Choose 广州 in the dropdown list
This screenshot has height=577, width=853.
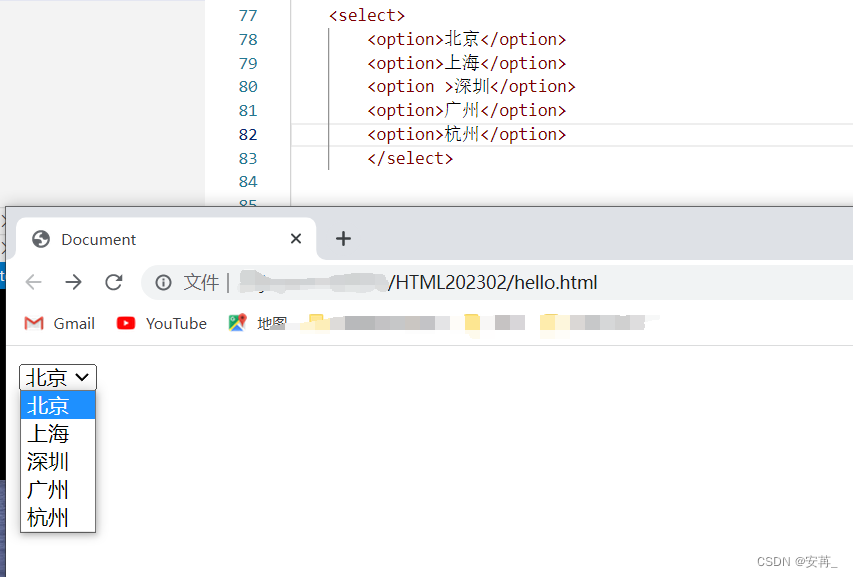[x=58, y=489]
